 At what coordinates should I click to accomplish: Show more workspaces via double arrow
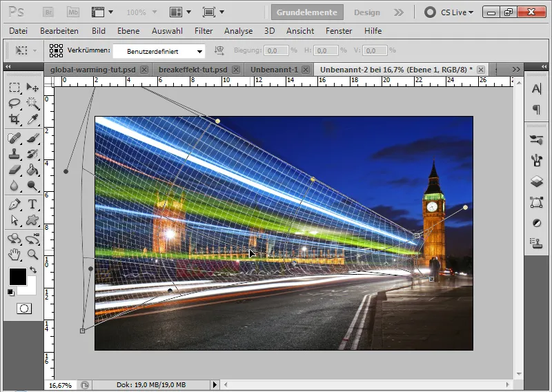[x=399, y=12]
